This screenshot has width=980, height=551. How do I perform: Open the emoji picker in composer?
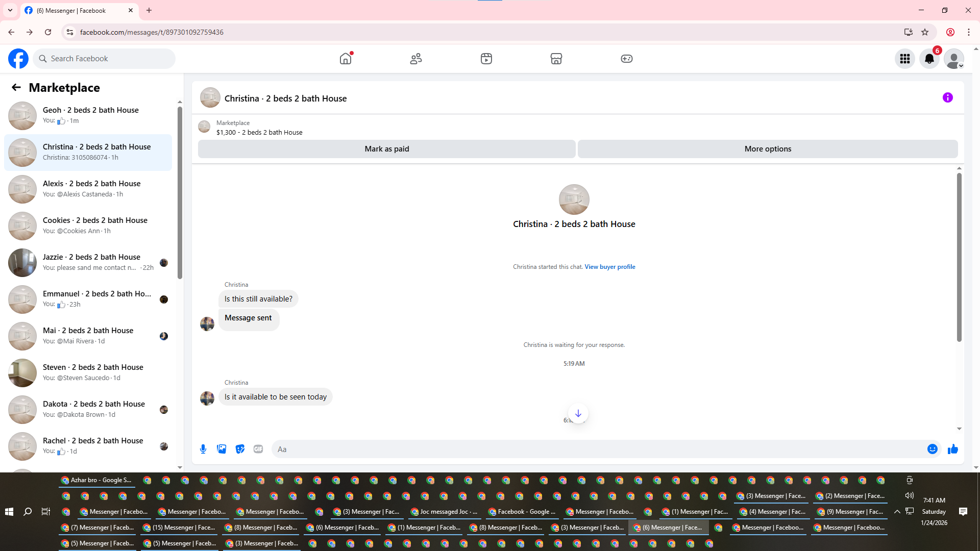tap(932, 449)
